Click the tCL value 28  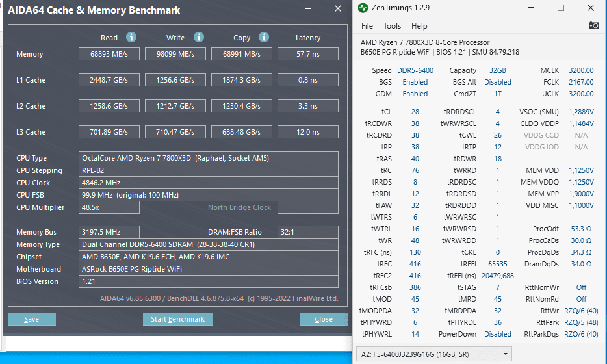[415, 112]
